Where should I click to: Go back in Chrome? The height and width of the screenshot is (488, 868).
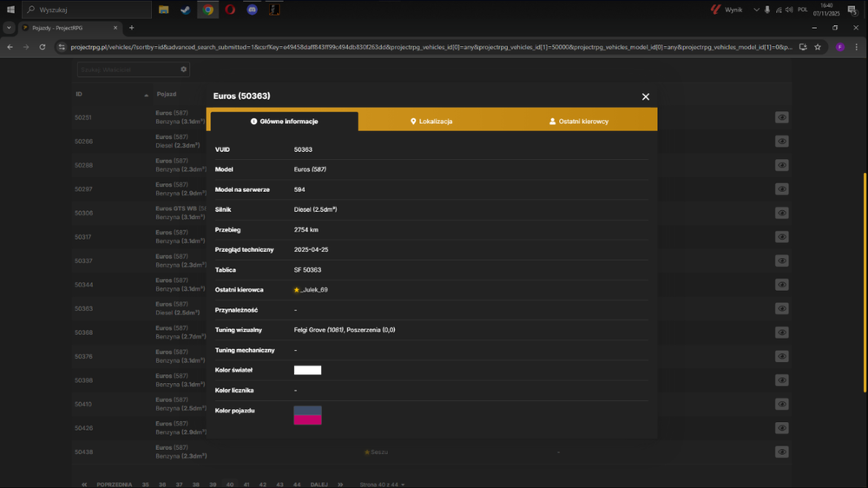pos(10,47)
